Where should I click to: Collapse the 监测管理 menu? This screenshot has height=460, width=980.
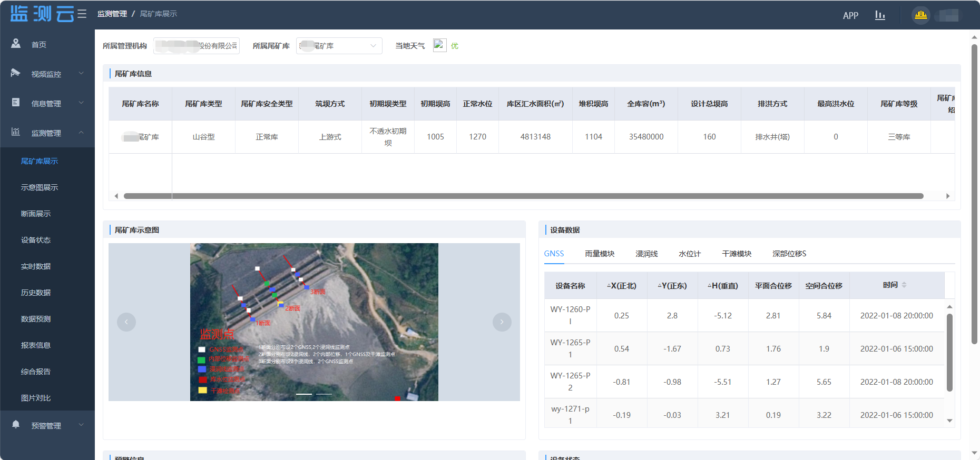click(x=81, y=133)
